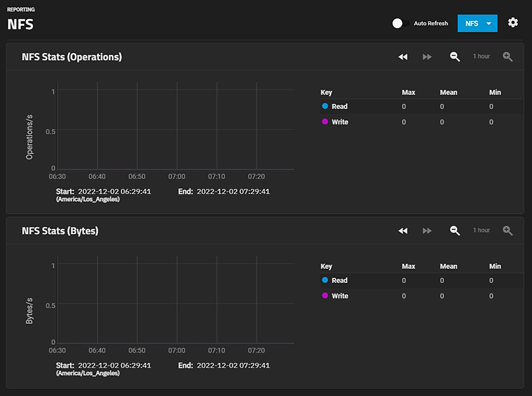
Task: Zoom in the Bytes chart
Action: click(508, 231)
